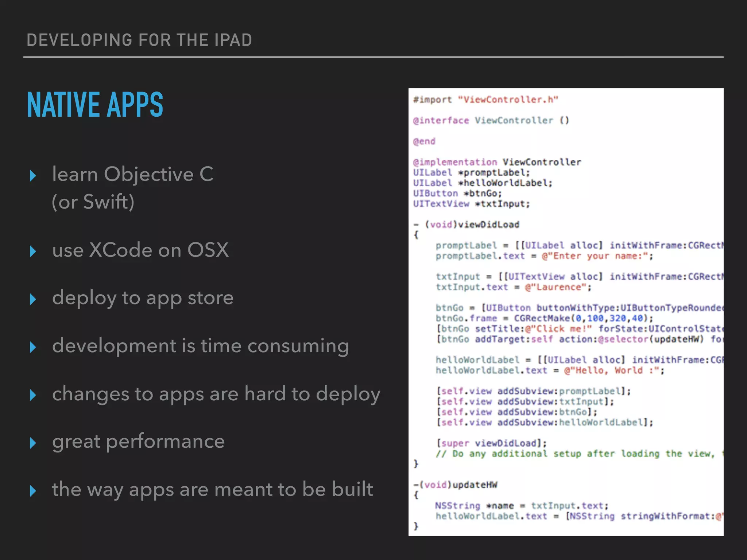This screenshot has width=747, height=560.
Task: Click the '@implementation ViewController' line
Action: pos(497,162)
